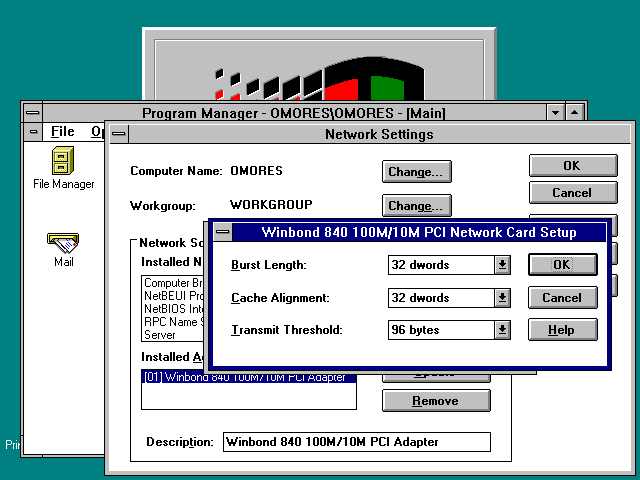Open Cache Alignment dropdown arrow
Screen dimensions: 640x480
[502, 298]
